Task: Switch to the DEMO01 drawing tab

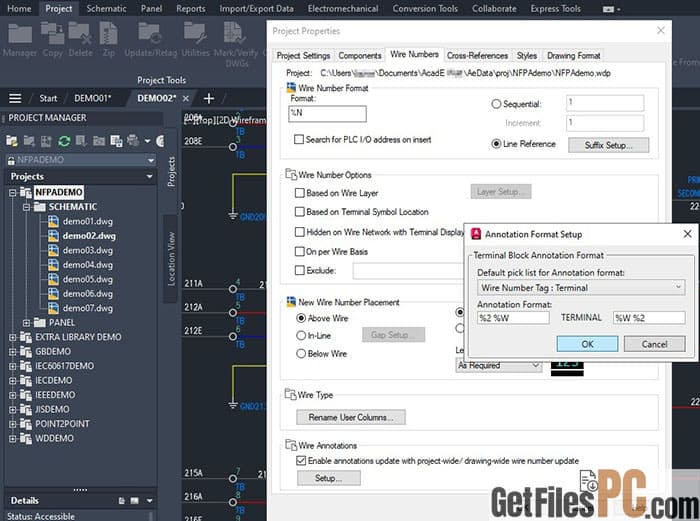Action: (92, 98)
